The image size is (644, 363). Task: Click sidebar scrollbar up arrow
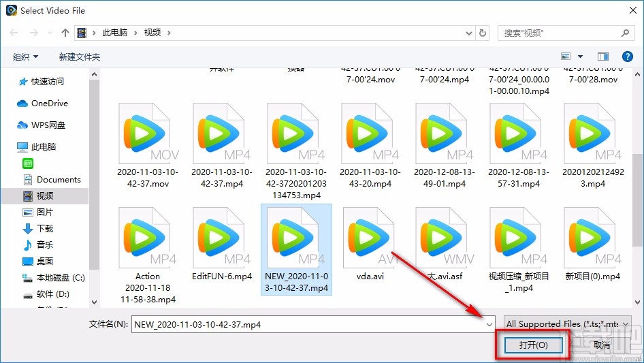[x=94, y=75]
